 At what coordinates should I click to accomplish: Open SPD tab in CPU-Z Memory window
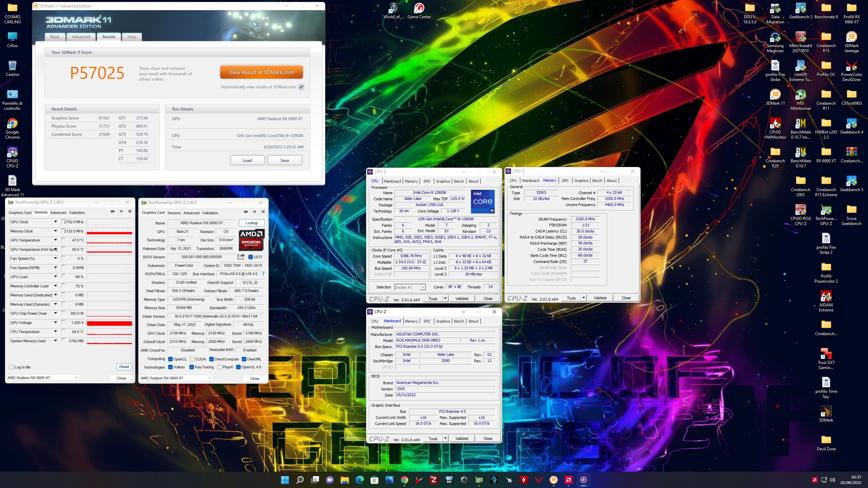pyautogui.click(x=565, y=181)
